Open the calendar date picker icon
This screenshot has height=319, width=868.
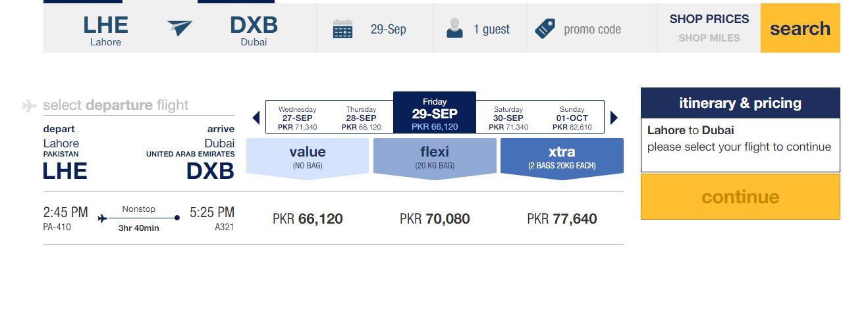point(342,29)
